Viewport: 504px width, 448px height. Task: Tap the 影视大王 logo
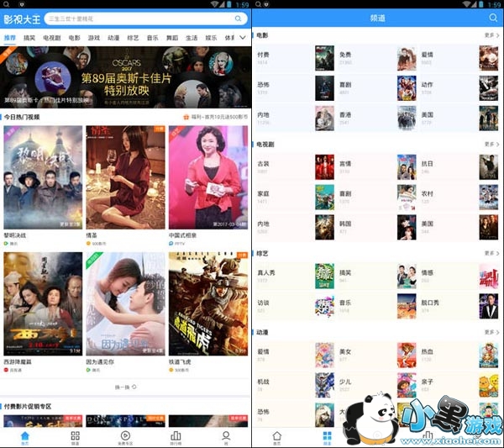[22, 19]
